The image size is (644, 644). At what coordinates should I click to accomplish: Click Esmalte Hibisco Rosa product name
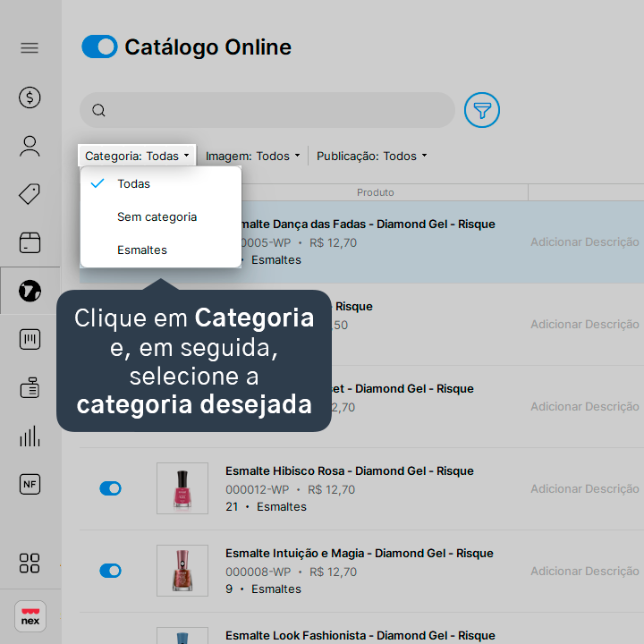(350, 470)
